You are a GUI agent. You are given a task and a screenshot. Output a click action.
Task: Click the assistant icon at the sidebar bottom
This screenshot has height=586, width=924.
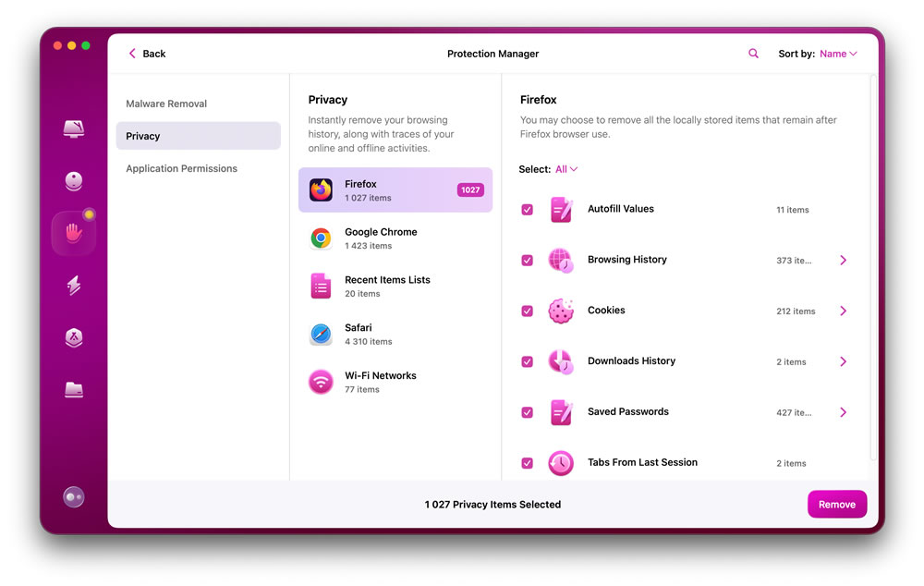[74, 497]
